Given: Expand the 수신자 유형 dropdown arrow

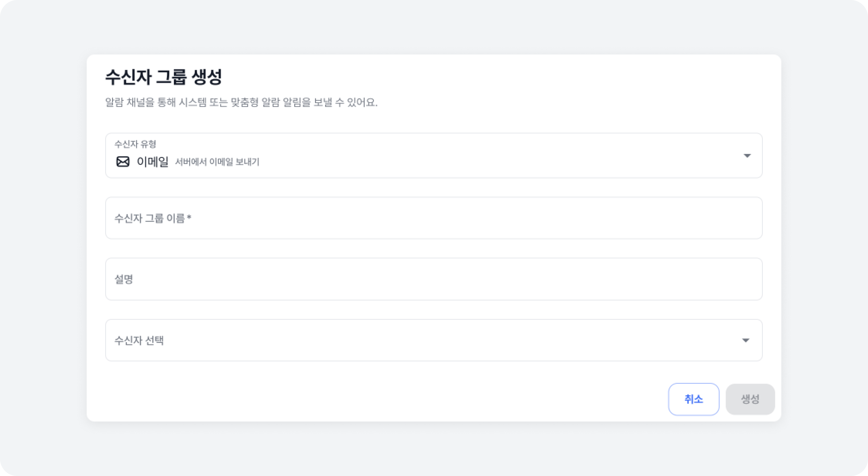Looking at the screenshot, I should coord(747,156).
